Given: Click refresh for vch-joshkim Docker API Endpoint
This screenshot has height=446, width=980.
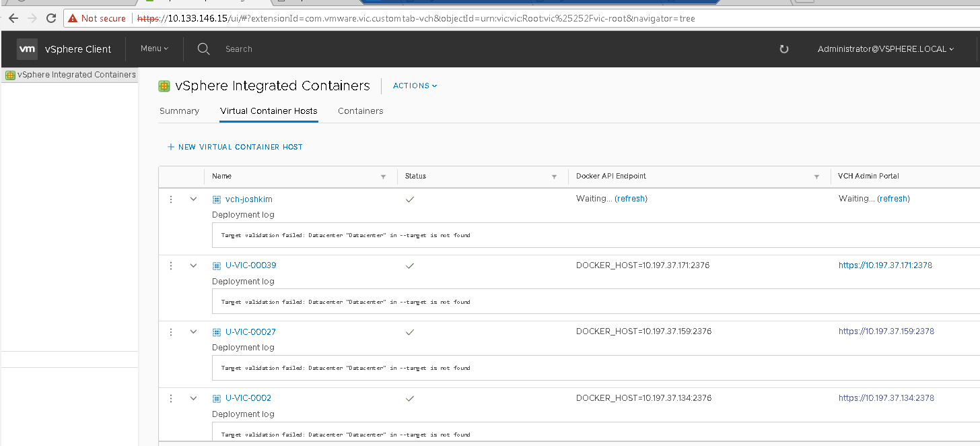Looking at the screenshot, I should click(x=631, y=198).
